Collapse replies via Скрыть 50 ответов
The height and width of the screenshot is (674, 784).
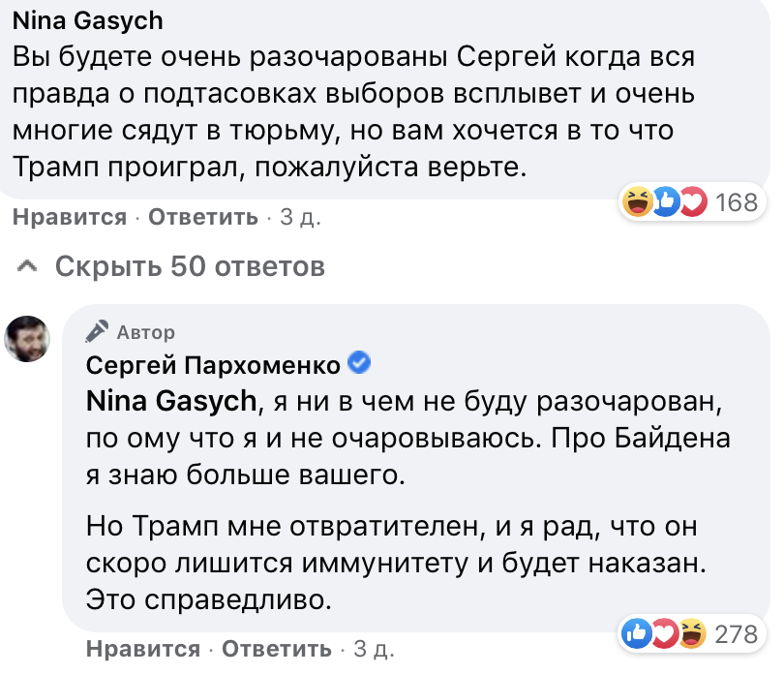pos(190,265)
